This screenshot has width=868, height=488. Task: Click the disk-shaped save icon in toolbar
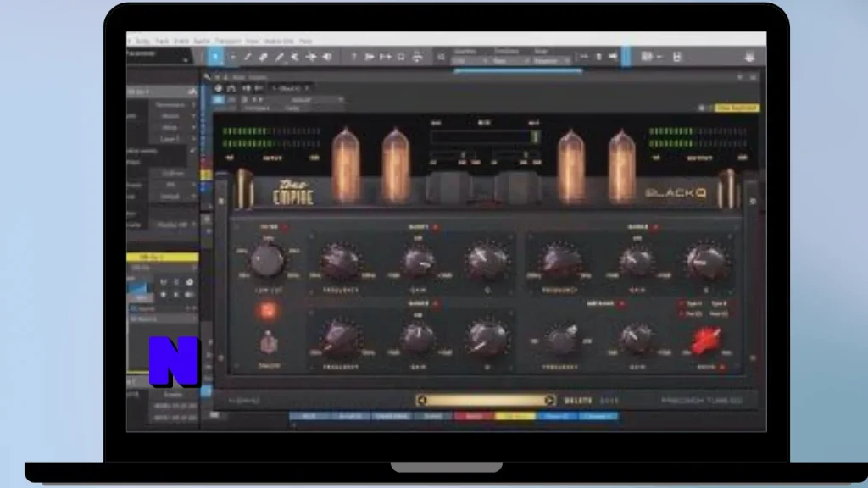(x=676, y=57)
